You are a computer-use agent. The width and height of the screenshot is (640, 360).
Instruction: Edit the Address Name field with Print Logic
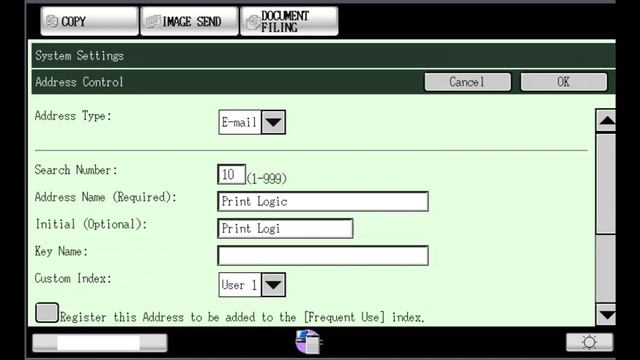coord(323,201)
